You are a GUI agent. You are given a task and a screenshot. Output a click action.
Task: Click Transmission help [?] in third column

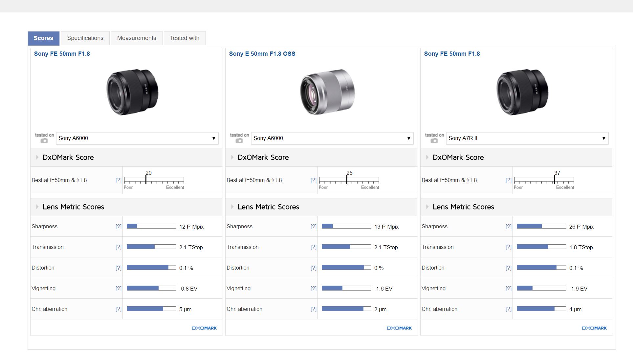[509, 247]
